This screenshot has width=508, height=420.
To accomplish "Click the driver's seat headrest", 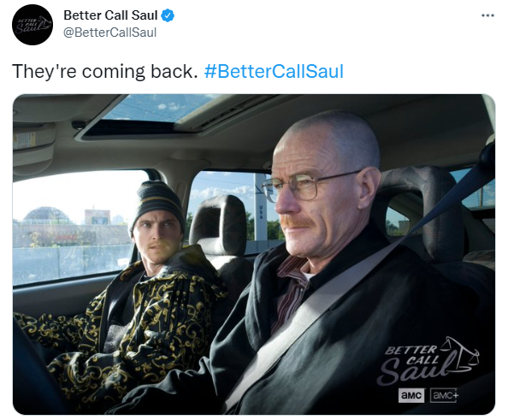I will click(421, 210).
